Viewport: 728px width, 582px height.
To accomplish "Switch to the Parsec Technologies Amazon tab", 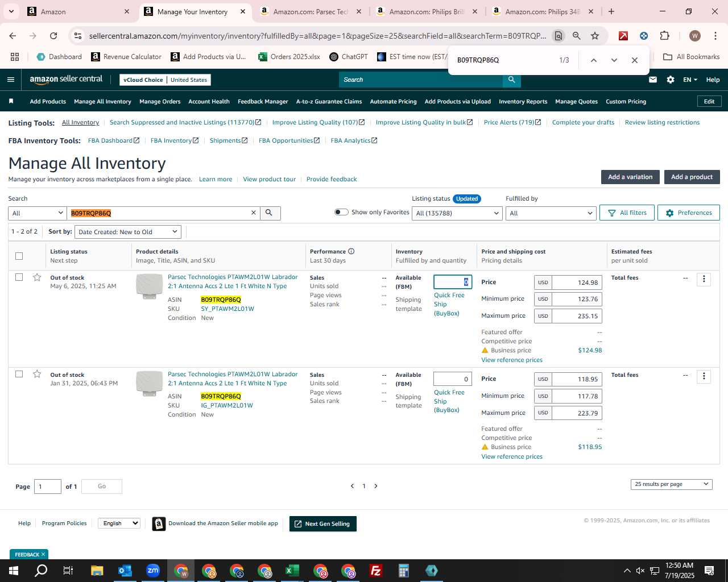I will coord(310,11).
